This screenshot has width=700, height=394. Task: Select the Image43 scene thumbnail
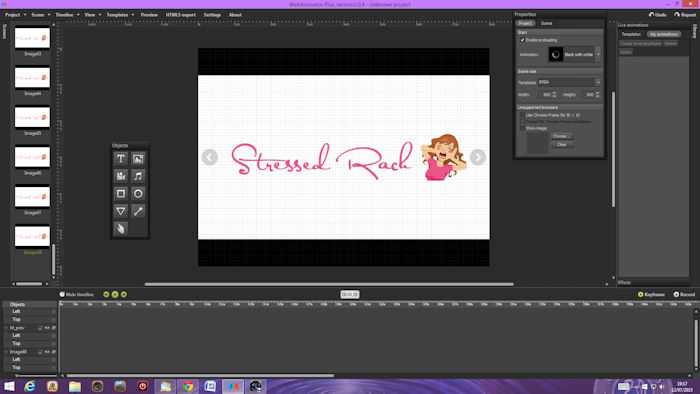tap(32, 38)
